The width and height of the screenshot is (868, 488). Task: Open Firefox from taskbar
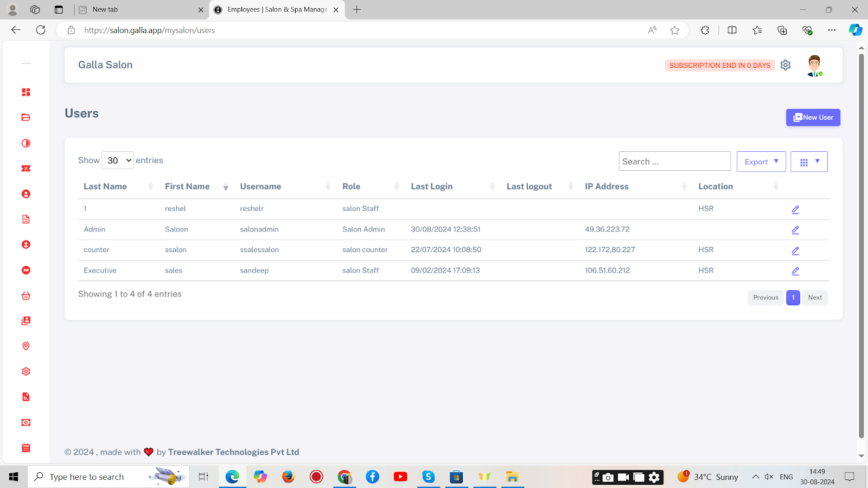point(288,477)
